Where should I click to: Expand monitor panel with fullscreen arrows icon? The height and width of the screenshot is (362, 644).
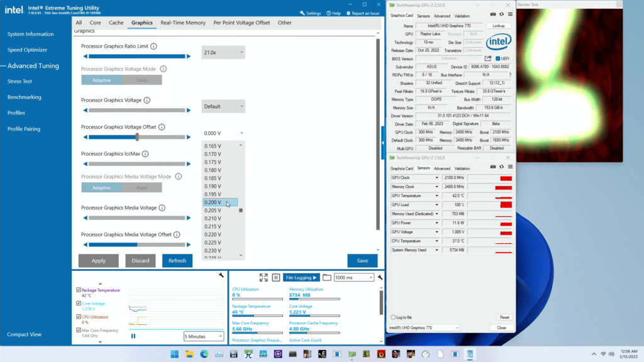(264, 278)
